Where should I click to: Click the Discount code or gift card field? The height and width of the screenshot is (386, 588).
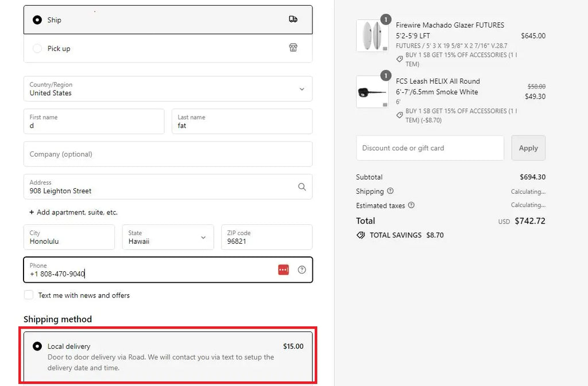[x=430, y=148]
